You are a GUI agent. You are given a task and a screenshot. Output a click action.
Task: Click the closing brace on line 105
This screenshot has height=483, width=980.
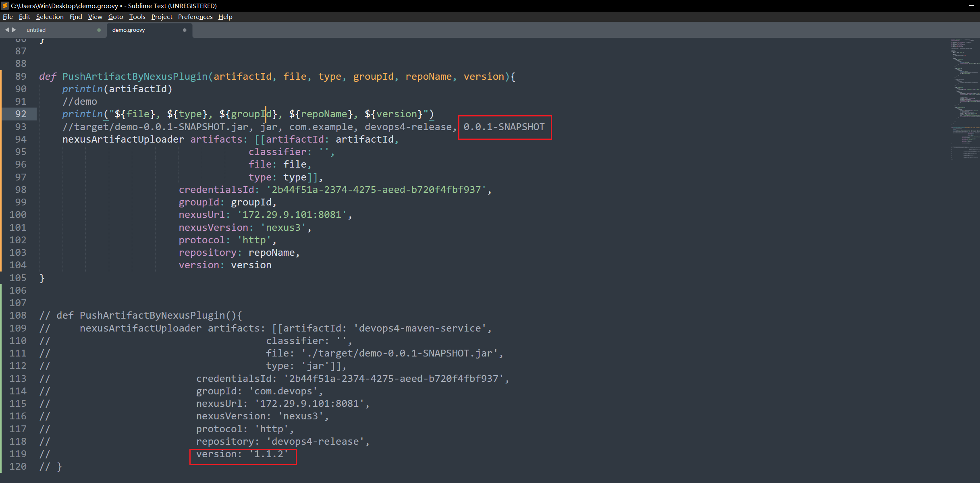point(42,278)
